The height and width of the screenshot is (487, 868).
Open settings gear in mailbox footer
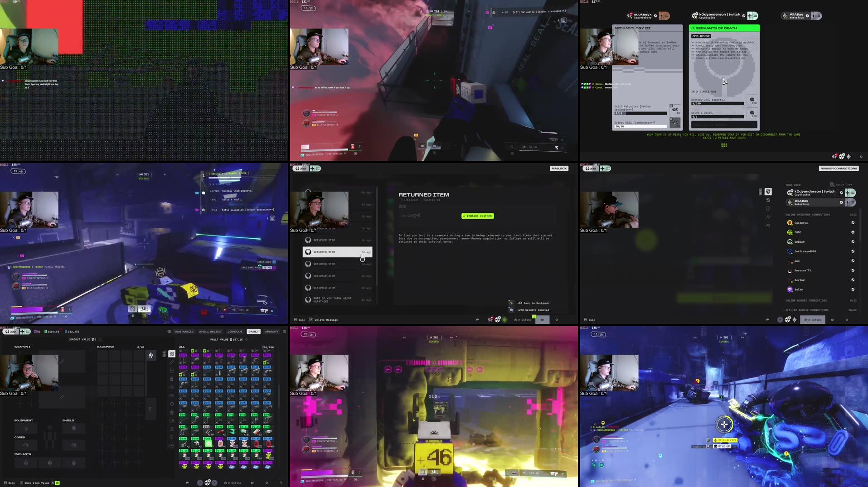[x=557, y=320]
